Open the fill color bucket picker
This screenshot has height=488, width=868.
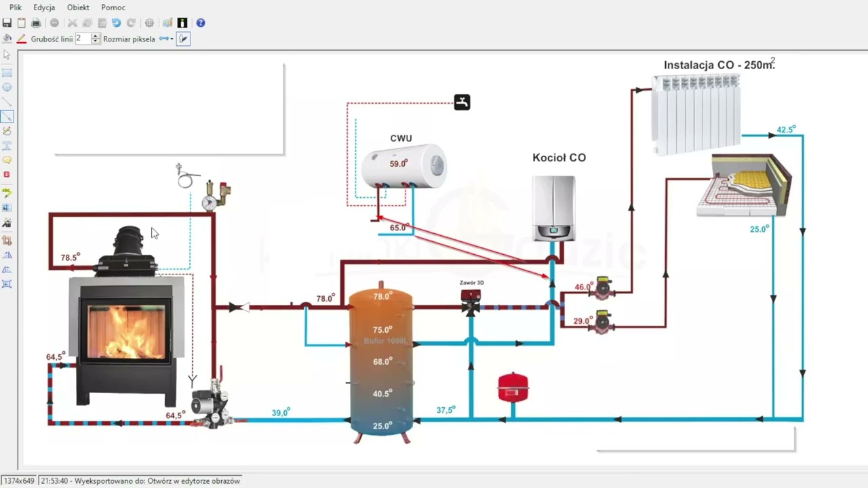click(7, 39)
